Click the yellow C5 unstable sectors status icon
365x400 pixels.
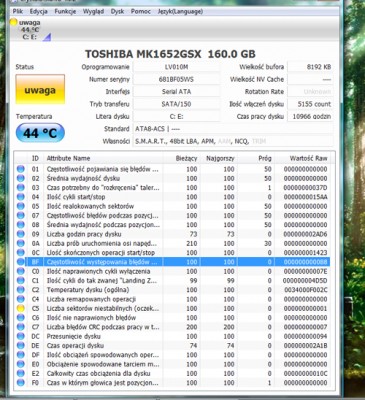click(21, 308)
